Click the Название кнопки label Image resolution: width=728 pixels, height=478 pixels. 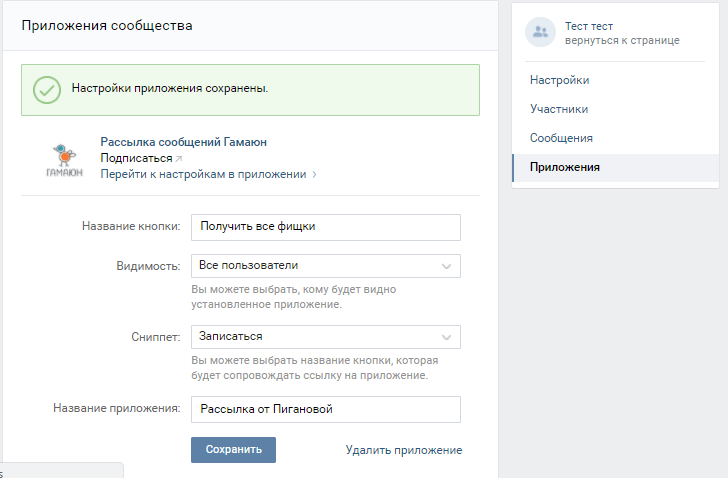click(x=131, y=226)
